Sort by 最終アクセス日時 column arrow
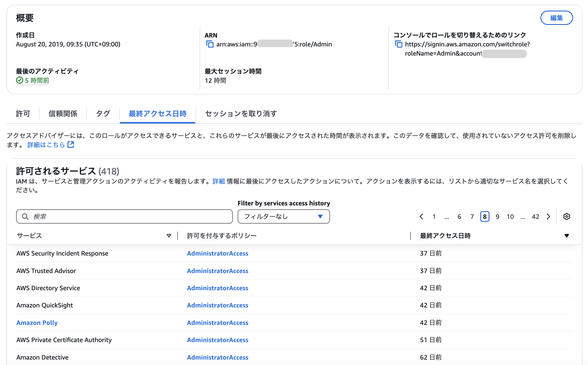The height and width of the screenshot is (365, 588). tap(566, 236)
